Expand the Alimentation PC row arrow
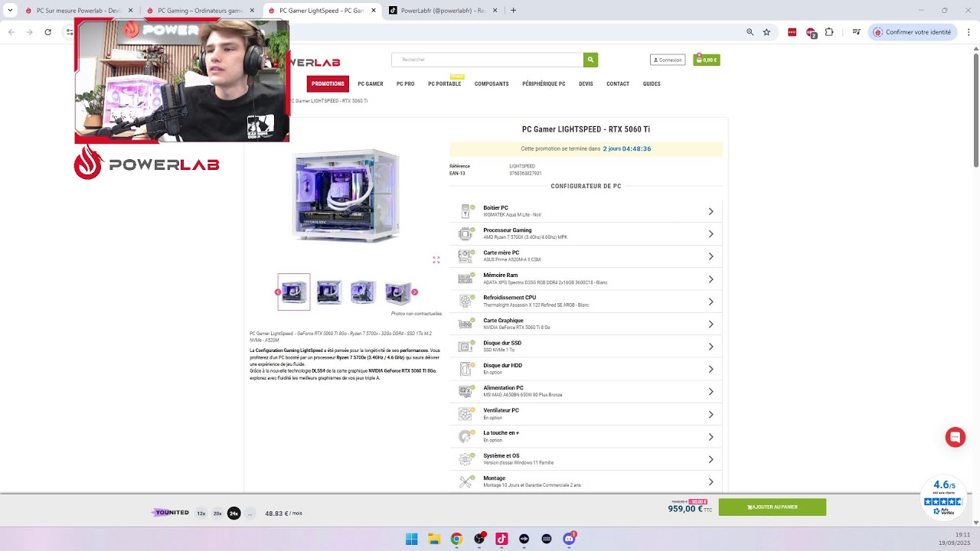This screenshot has height=551, width=980. [x=710, y=392]
